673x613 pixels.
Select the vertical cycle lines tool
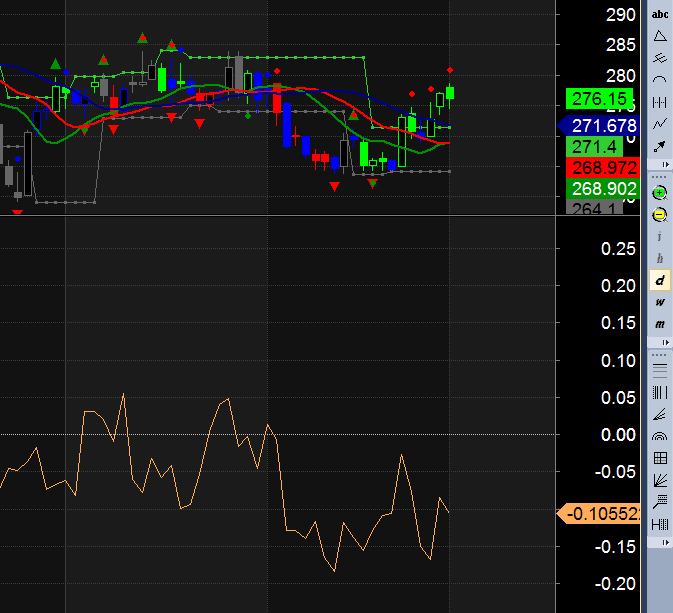[660, 102]
